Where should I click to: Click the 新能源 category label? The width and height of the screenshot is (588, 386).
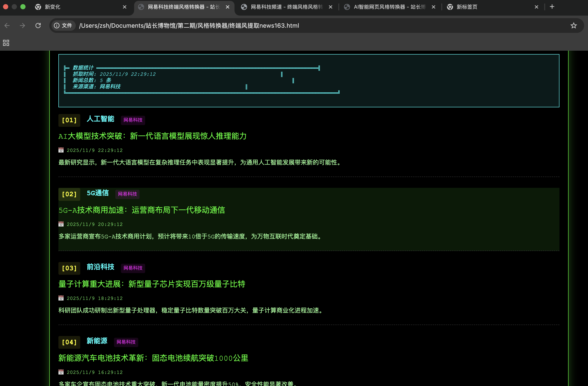click(97, 341)
